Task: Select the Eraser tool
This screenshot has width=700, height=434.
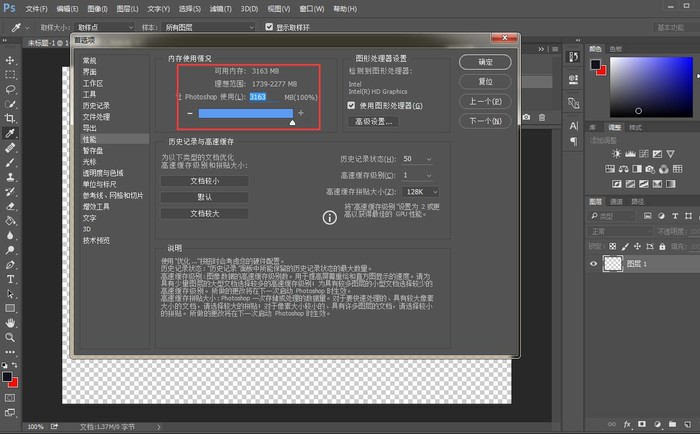Action: 10,206
